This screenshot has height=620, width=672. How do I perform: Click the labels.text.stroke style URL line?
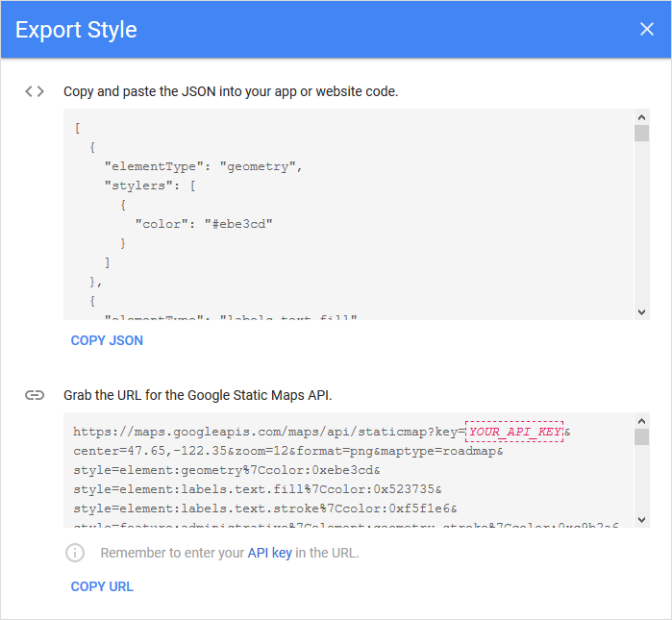click(x=264, y=508)
